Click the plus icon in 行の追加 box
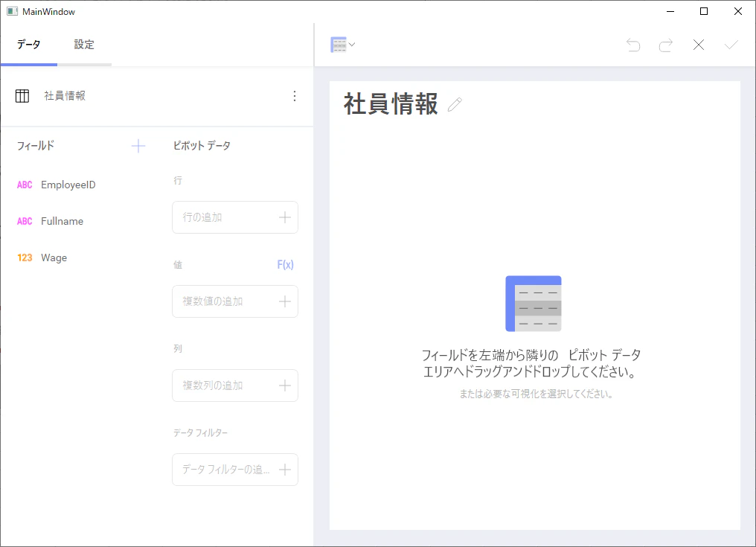 coord(285,217)
